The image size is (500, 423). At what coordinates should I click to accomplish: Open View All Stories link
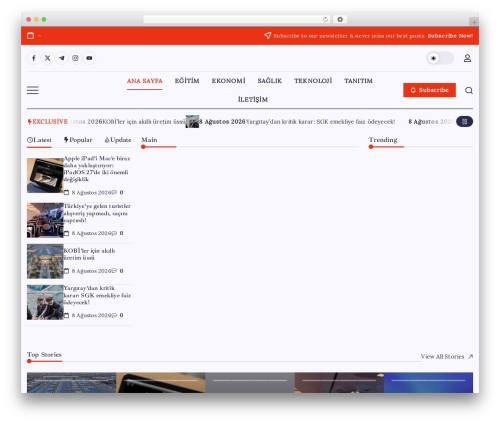coord(447,357)
